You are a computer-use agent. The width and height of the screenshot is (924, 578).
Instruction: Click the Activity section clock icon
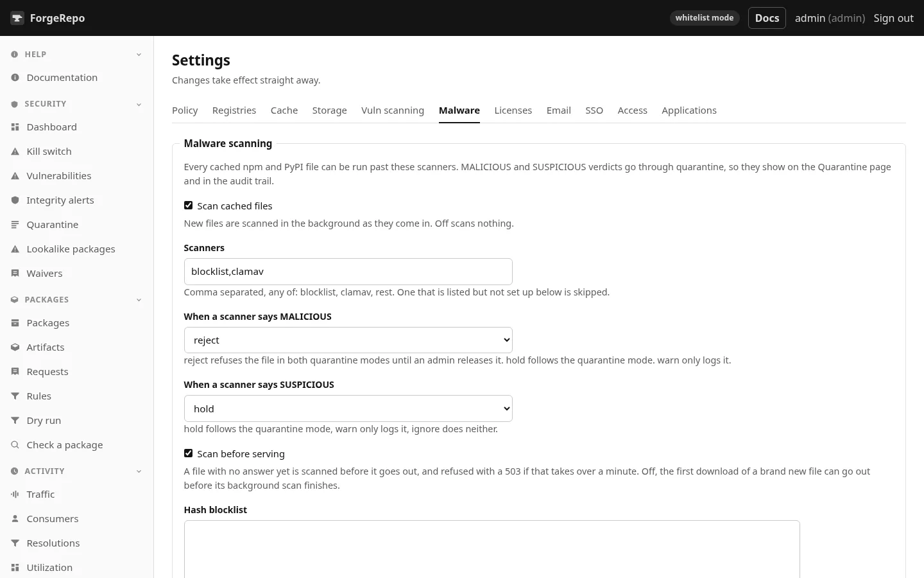15,471
